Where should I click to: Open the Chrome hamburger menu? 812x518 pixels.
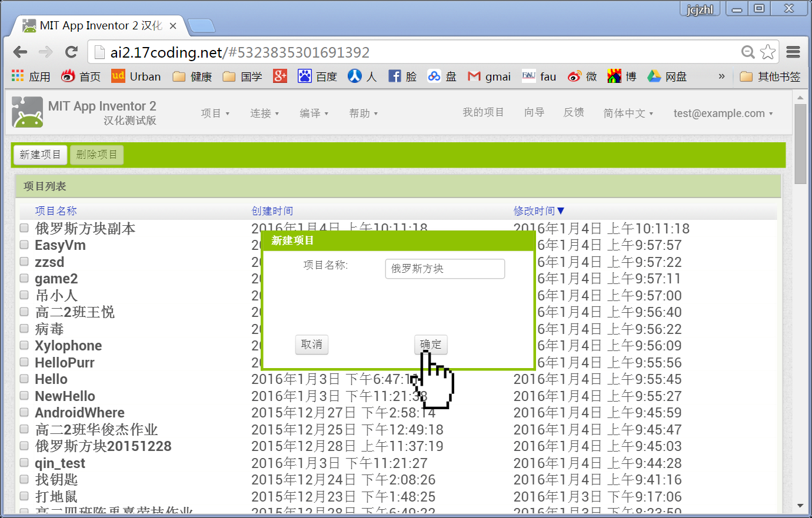(793, 52)
